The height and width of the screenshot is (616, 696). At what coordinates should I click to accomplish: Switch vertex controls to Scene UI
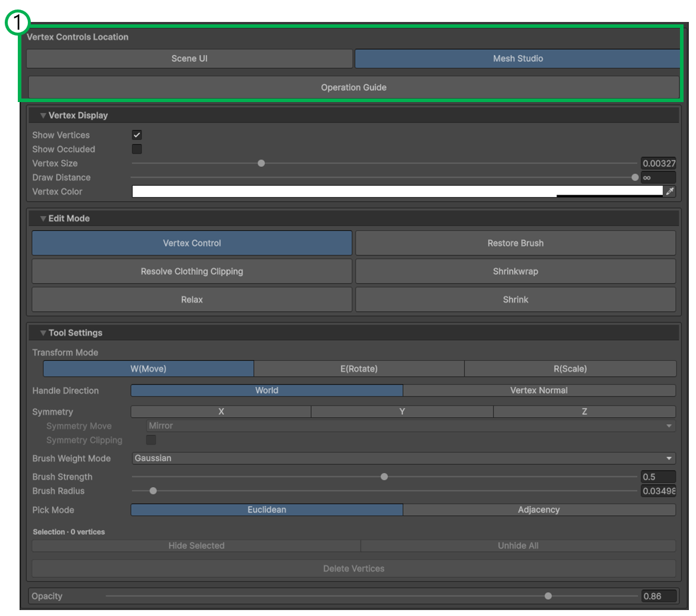tap(189, 59)
